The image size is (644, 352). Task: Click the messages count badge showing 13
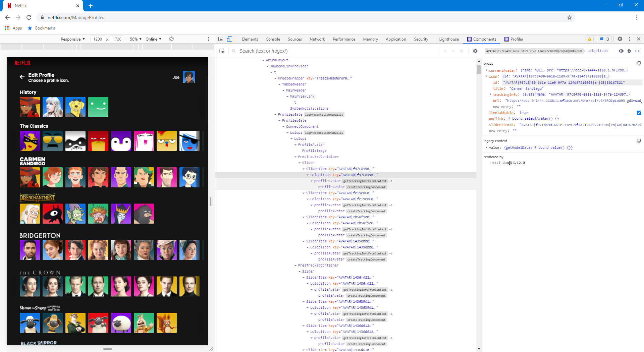click(x=605, y=39)
